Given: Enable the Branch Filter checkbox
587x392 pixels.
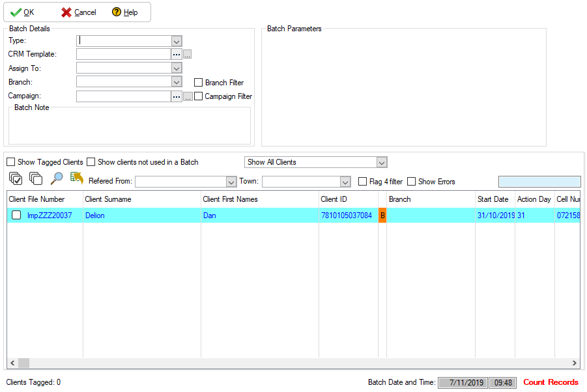Looking at the screenshot, I should coord(199,83).
